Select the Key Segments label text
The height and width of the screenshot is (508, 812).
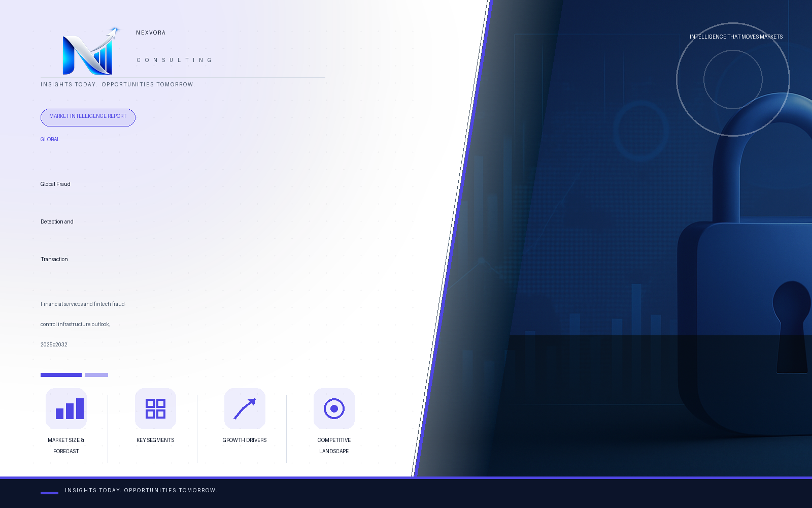coord(155,440)
